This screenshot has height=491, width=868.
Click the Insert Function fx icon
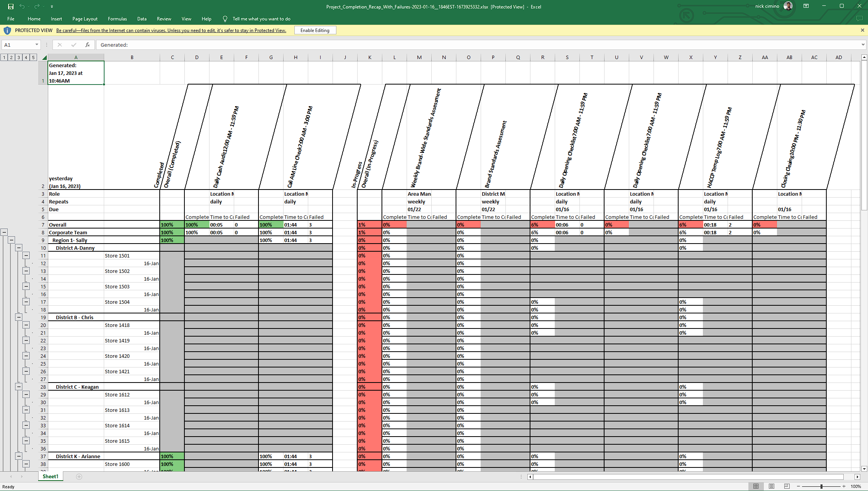(88, 45)
